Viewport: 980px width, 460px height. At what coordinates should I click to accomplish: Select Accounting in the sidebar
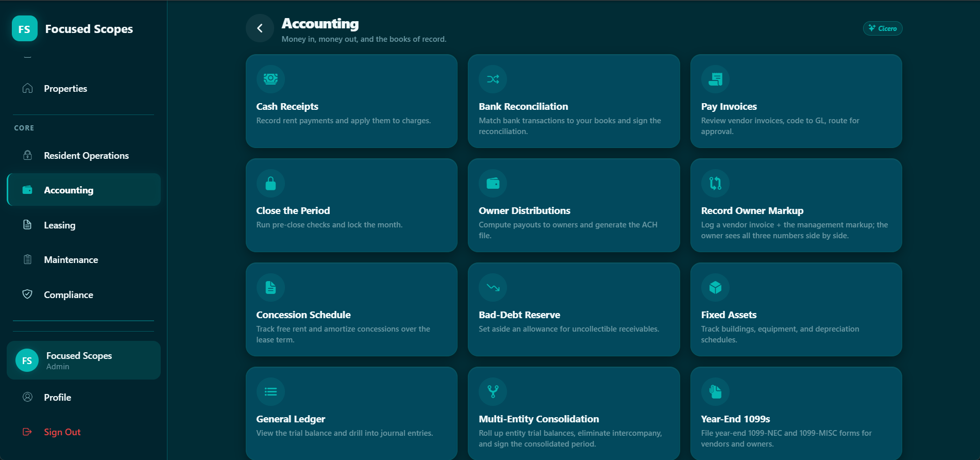[x=83, y=190]
